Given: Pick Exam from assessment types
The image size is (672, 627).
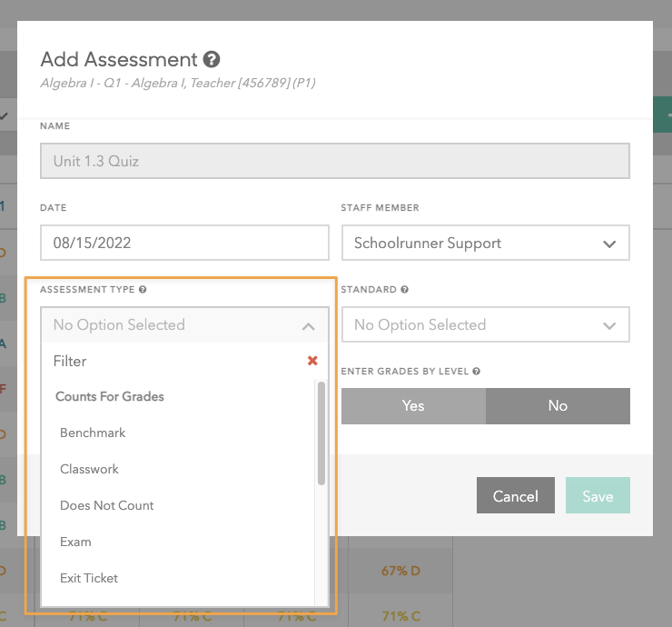Looking at the screenshot, I should coord(75,542).
